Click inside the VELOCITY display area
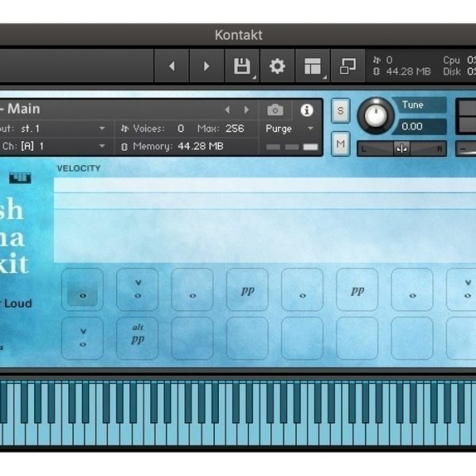The image size is (476, 476). (265, 220)
